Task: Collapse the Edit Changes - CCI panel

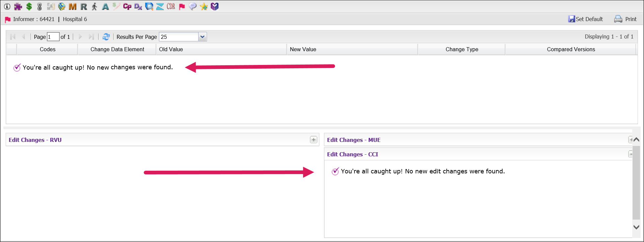Action: 630,154
